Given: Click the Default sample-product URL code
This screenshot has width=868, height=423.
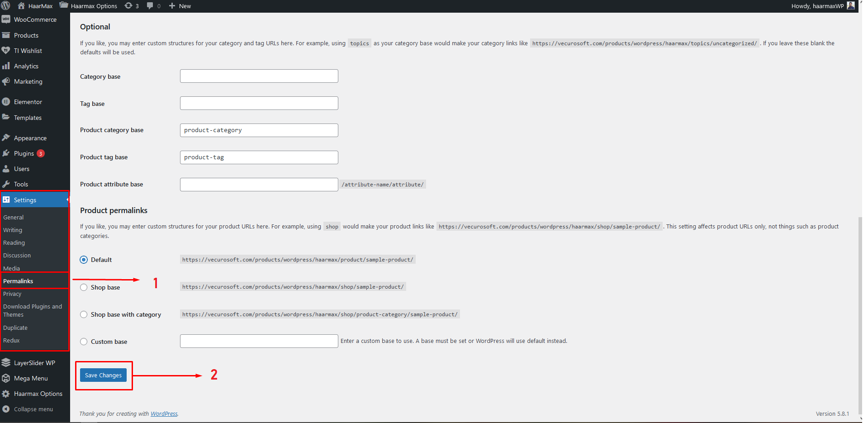Looking at the screenshot, I should 298,260.
